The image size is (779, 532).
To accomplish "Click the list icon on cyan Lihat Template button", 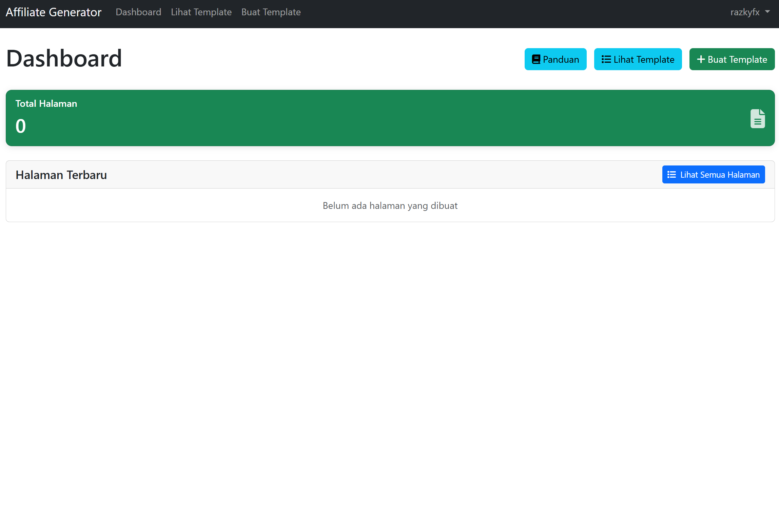I will (606, 59).
